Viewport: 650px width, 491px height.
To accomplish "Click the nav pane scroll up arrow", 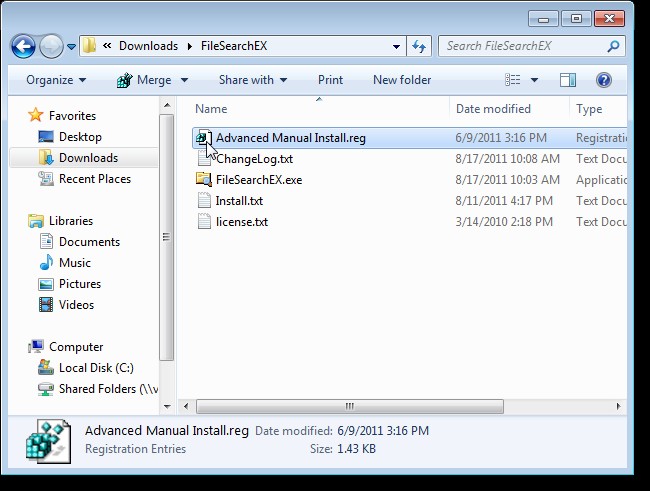I will 167,105.
